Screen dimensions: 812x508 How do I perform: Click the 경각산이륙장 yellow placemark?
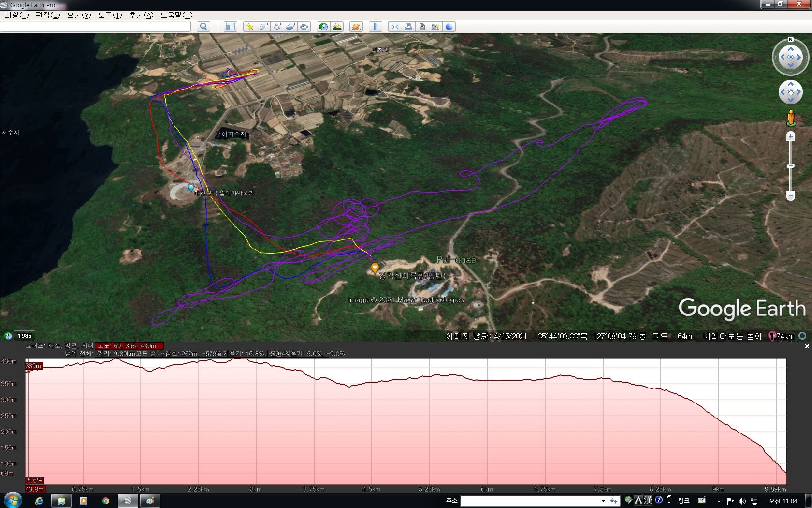(x=375, y=268)
